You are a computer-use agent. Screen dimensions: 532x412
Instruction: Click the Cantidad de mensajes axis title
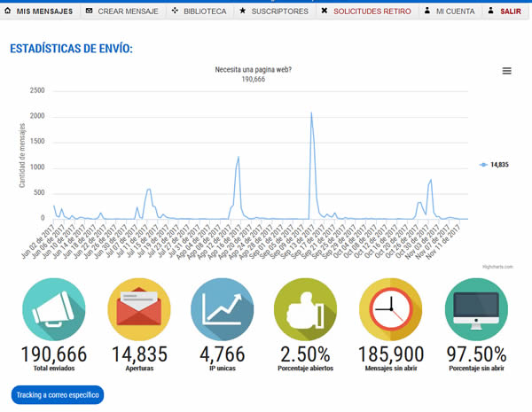pyautogui.click(x=22, y=155)
